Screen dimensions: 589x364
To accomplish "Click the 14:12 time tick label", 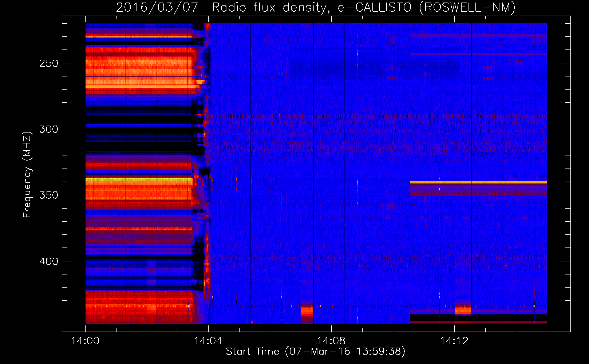I will click(454, 341).
